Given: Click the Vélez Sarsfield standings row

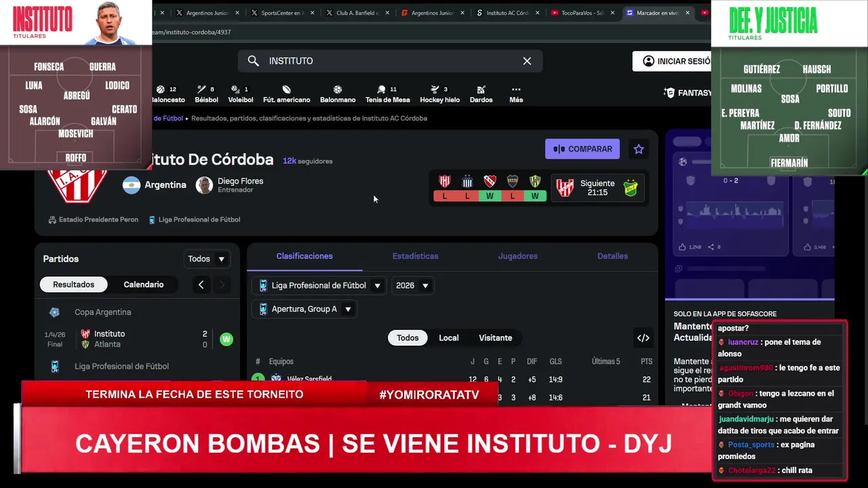Looking at the screenshot, I should point(452,379).
